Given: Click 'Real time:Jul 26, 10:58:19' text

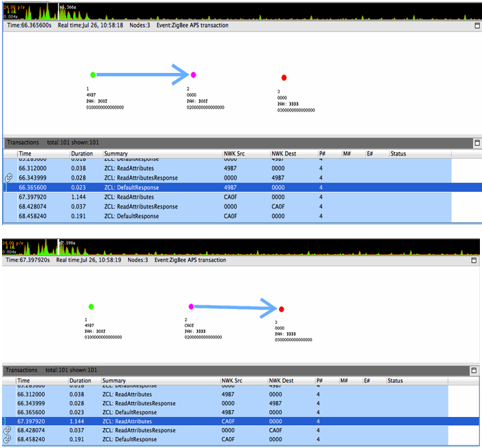Looking at the screenshot, I should point(89,260).
